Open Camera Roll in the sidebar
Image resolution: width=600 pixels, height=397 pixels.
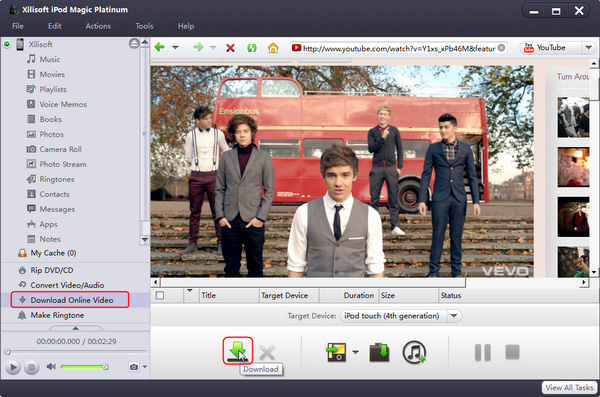pyautogui.click(x=60, y=149)
